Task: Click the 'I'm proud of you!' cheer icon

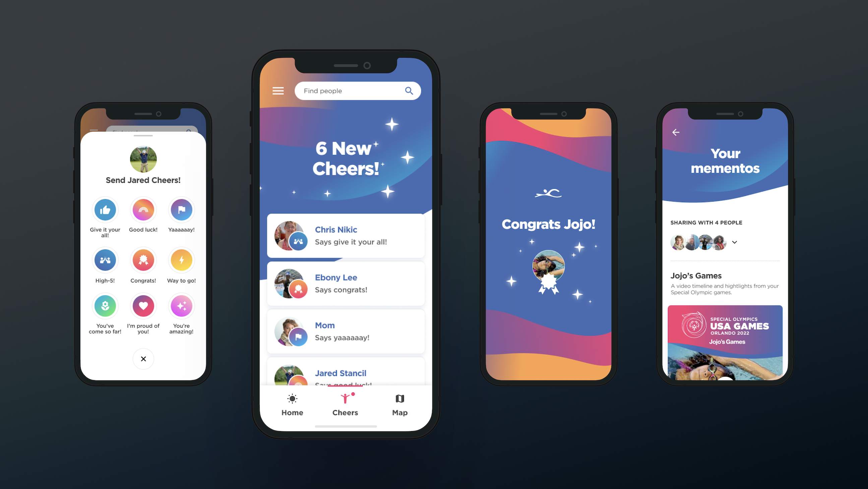Action: coord(143,307)
